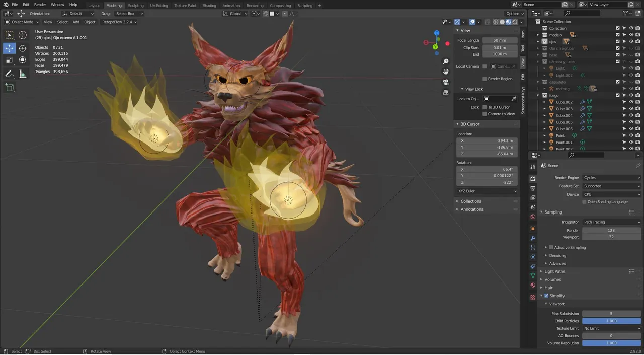Open the Object Data properties tab icon
This screenshot has width=644, height=355.
coord(533,275)
